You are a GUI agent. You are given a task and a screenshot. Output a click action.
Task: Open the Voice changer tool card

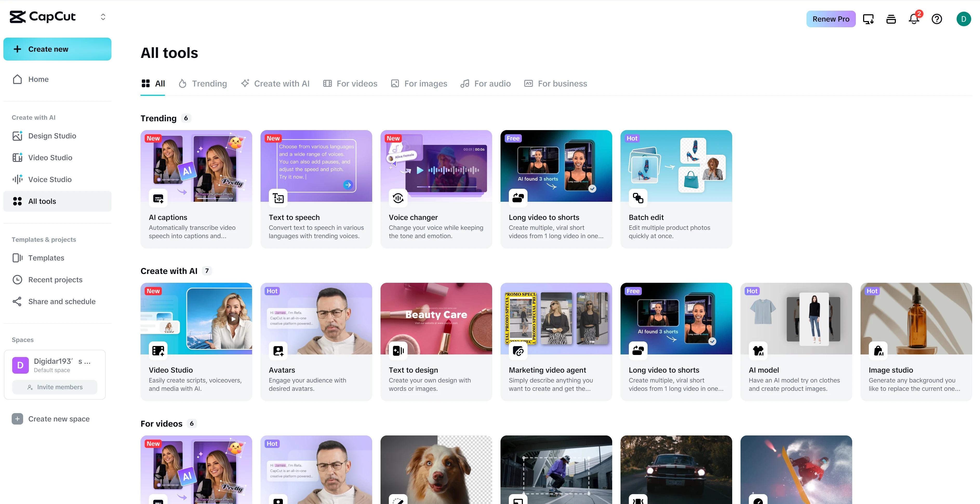436,189
